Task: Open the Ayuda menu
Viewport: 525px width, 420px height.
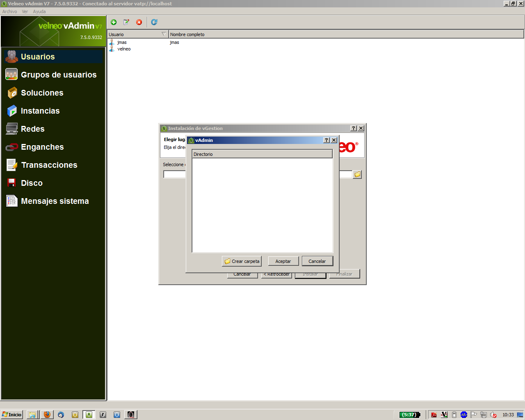Action: coord(39,11)
